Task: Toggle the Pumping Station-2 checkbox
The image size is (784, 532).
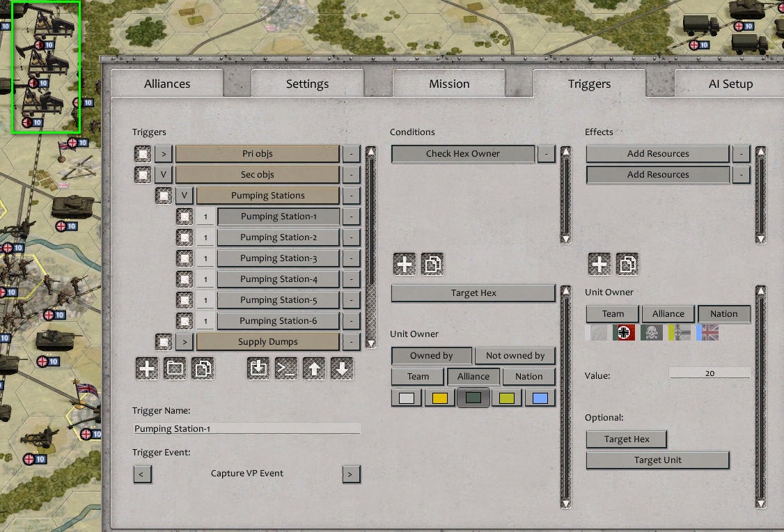Action: pos(185,237)
